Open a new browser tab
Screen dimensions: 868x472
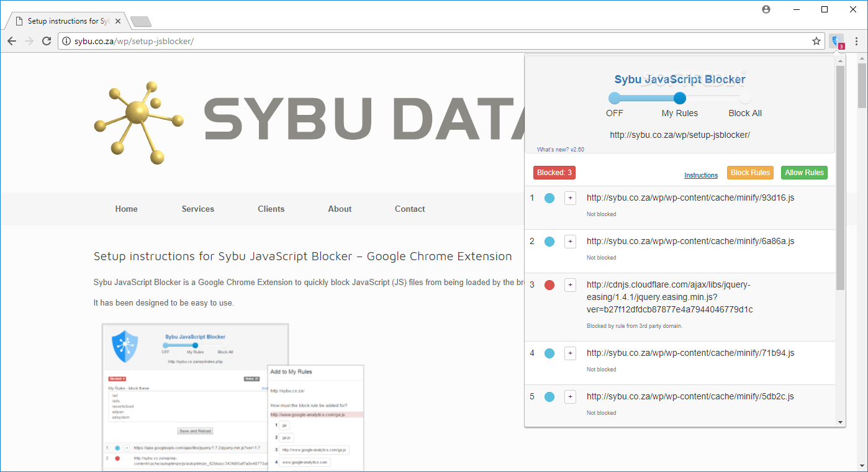tap(141, 22)
